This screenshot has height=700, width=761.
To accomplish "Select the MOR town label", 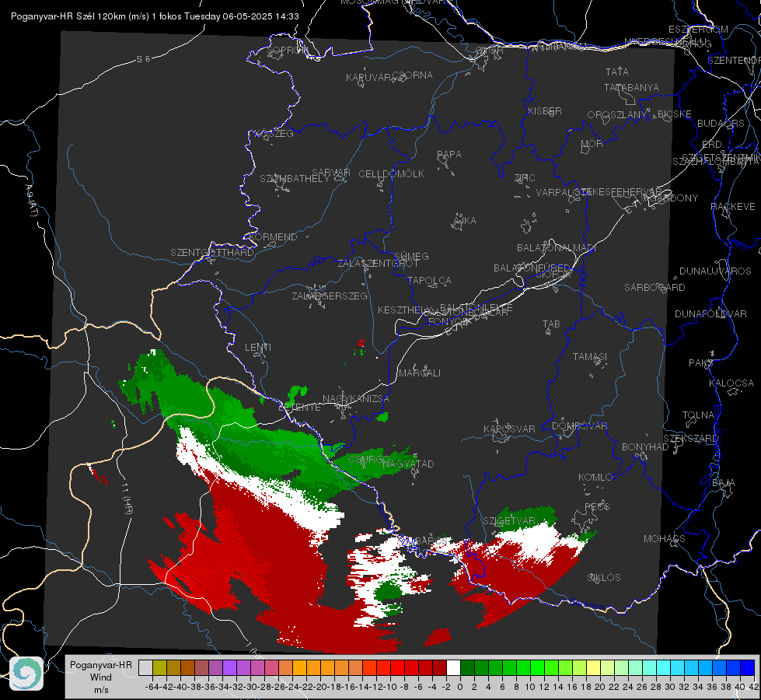I will point(592,143).
